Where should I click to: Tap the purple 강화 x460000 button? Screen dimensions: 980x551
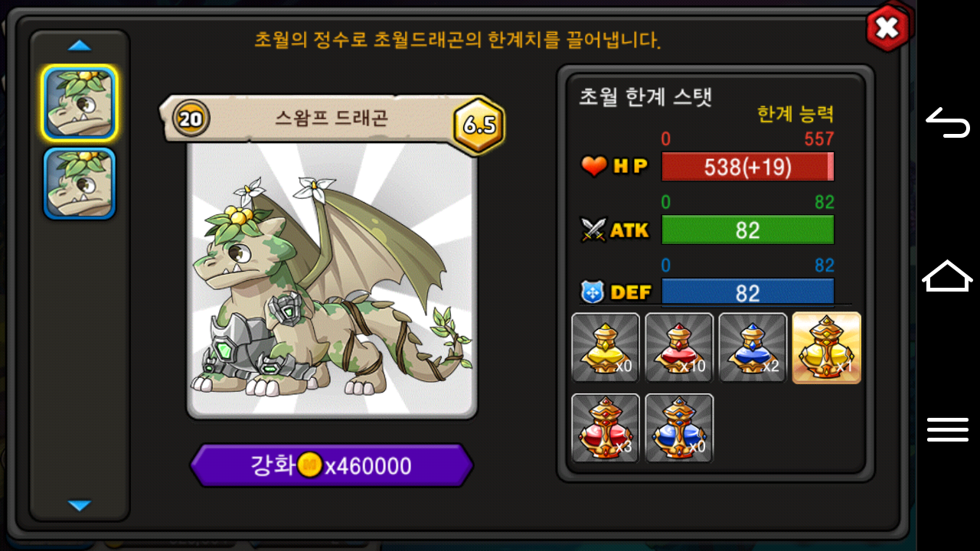coord(332,465)
